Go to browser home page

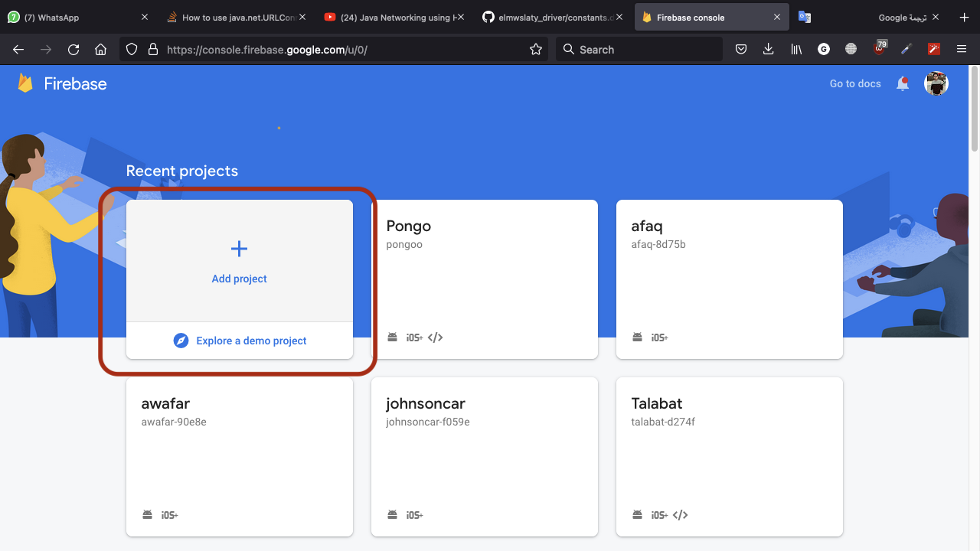tap(100, 49)
